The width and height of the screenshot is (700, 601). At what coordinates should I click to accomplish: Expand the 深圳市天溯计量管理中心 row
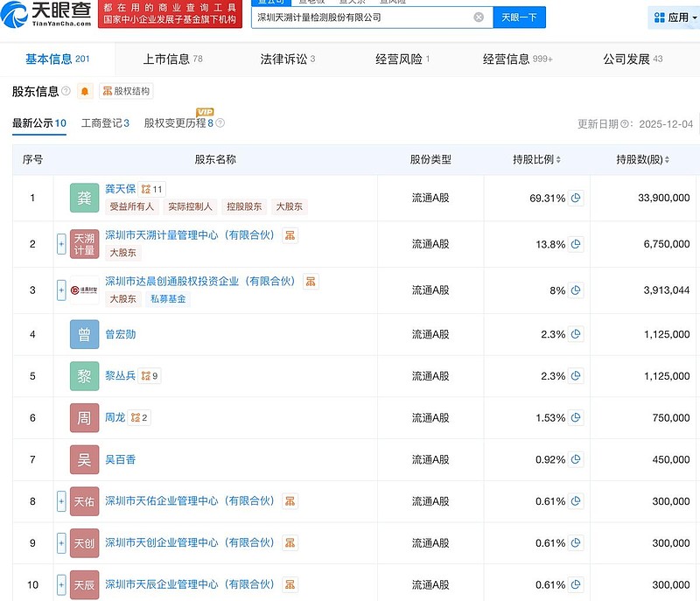pos(59,243)
